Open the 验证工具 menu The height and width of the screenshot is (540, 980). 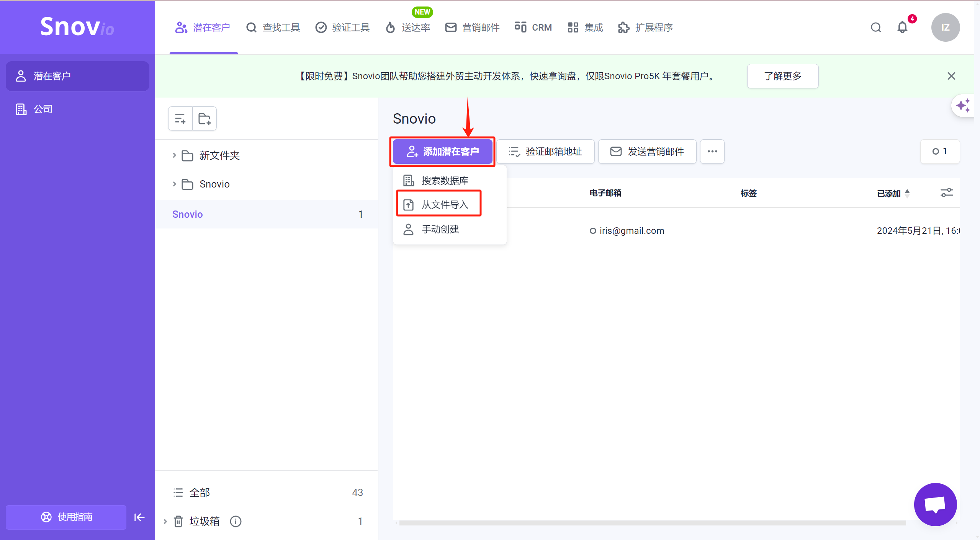click(342, 28)
